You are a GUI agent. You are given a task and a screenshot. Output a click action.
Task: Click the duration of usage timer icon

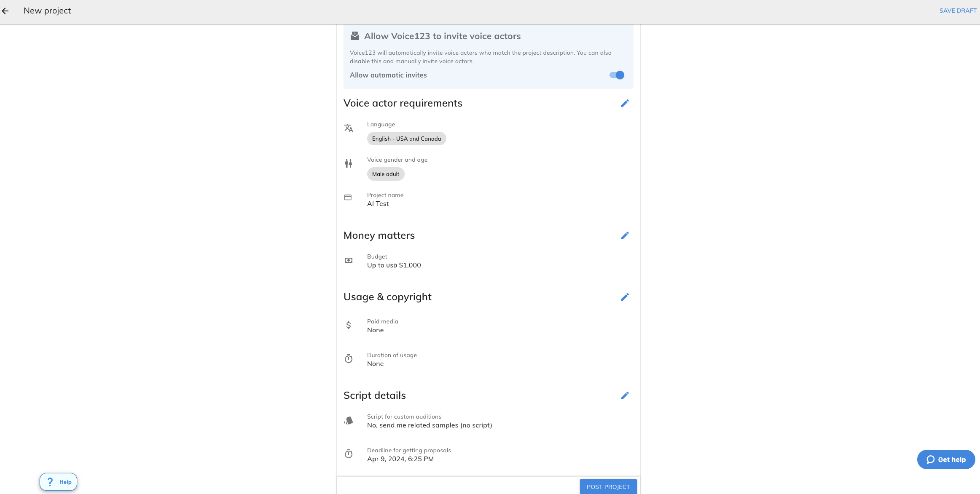(349, 359)
